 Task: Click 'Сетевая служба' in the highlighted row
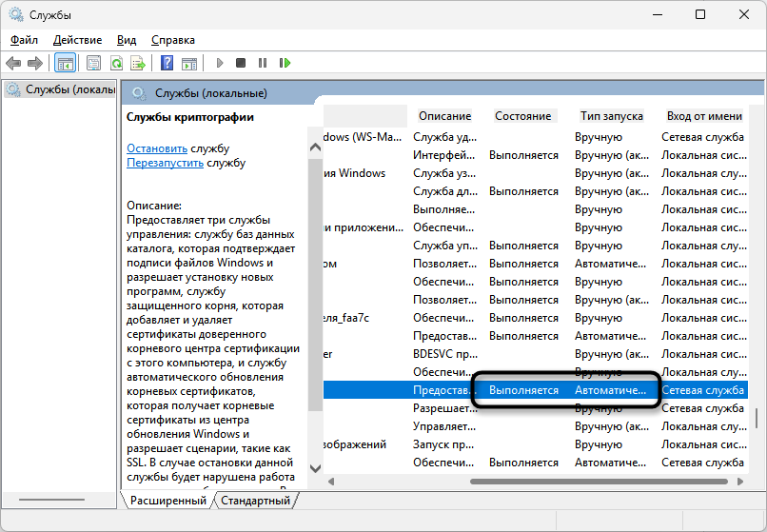pyautogui.click(x=702, y=390)
